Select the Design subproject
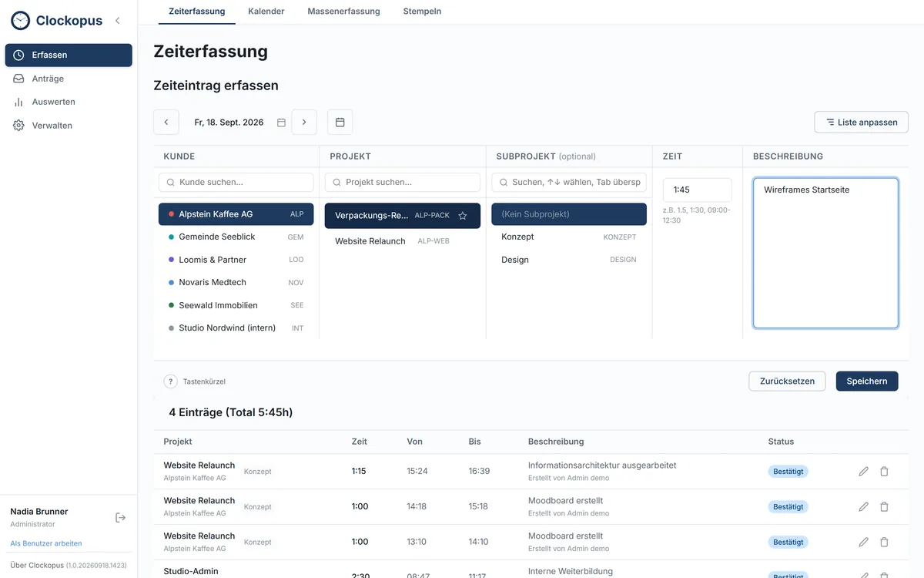924x578 pixels. click(x=569, y=260)
